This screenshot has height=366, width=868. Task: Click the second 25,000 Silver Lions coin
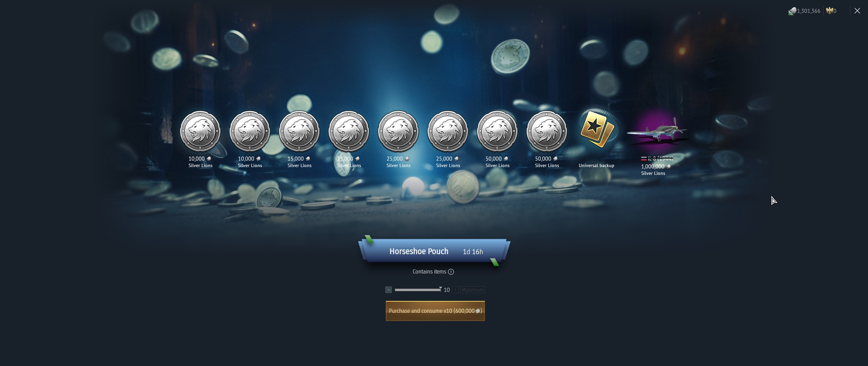(x=448, y=131)
